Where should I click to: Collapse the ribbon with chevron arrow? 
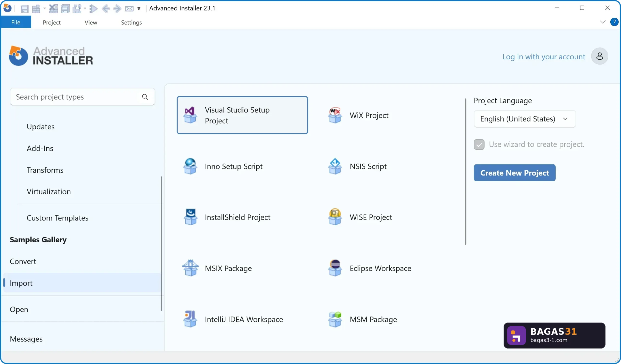[x=603, y=22]
